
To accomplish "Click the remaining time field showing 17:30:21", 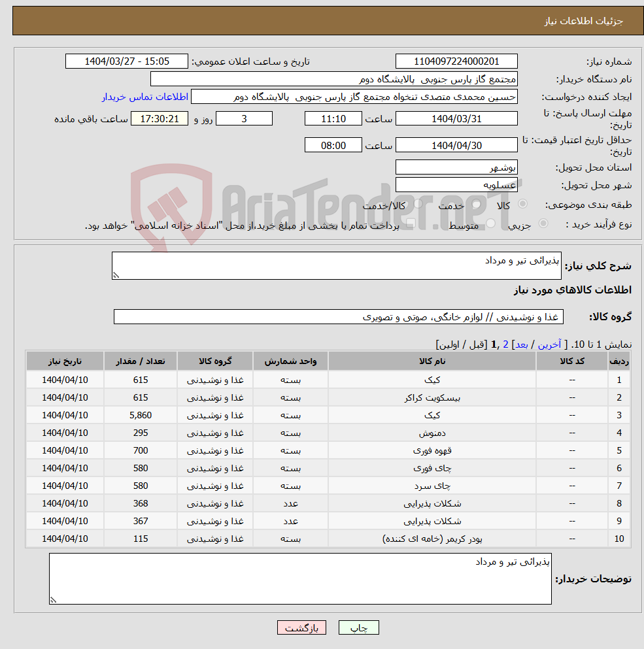I will 160,118.
